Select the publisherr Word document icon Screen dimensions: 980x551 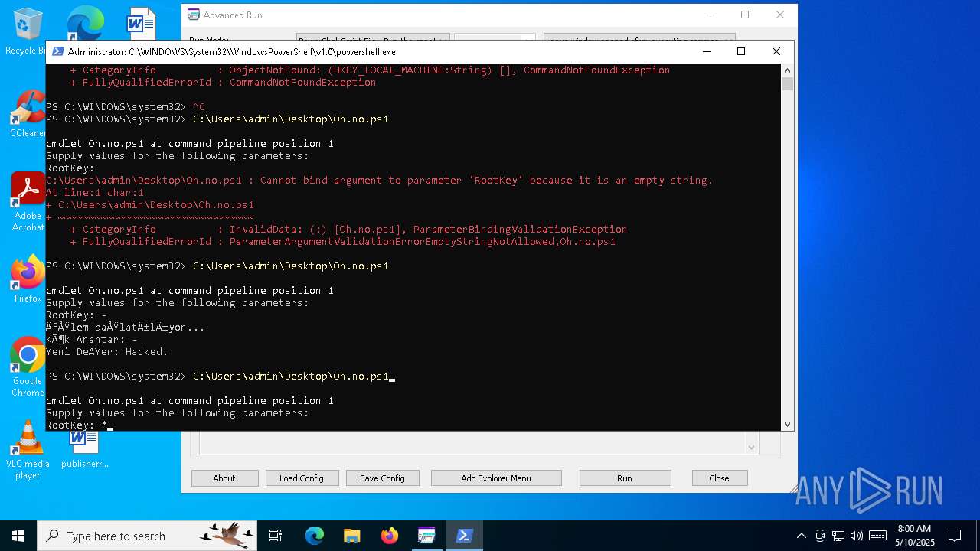click(x=84, y=450)
